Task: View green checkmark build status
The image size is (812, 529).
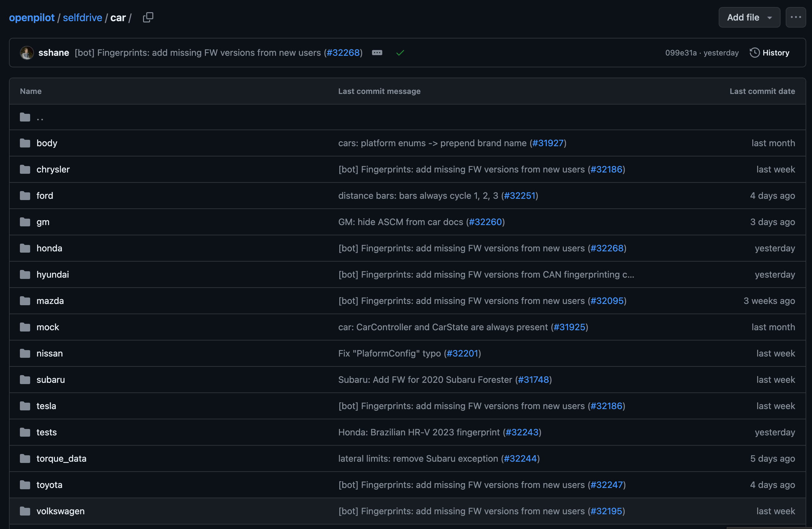Action: point(400,53)
